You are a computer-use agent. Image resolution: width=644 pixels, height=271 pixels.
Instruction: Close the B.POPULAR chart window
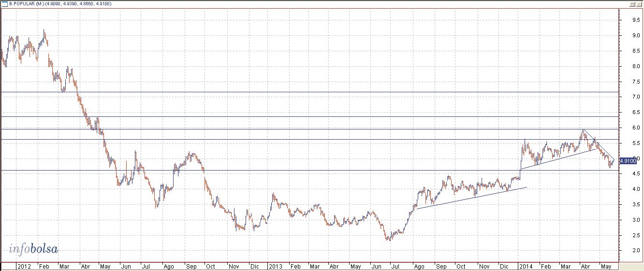(x=639, y=3)
